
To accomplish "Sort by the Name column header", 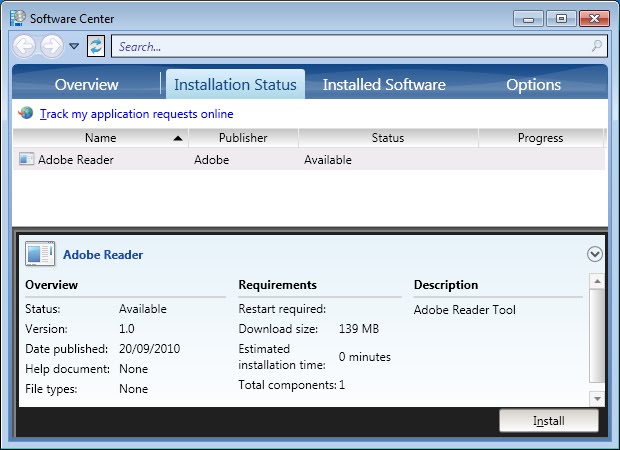I will (x=100, y=138).
